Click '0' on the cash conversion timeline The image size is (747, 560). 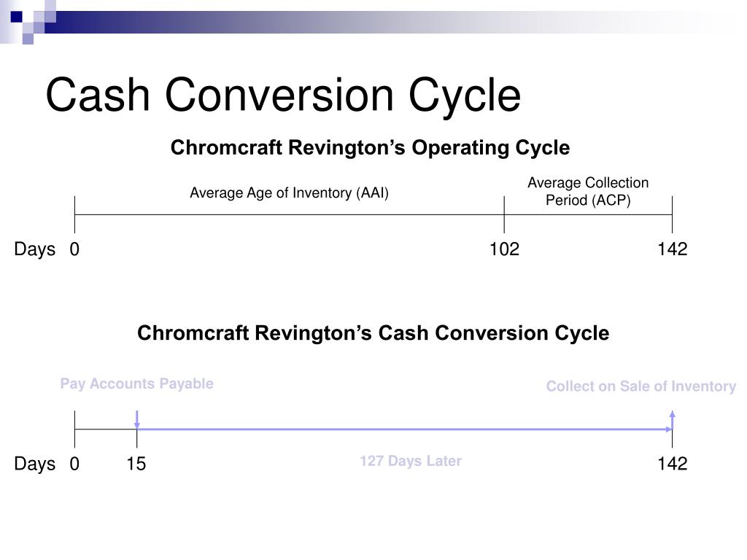tap(74, 464)
